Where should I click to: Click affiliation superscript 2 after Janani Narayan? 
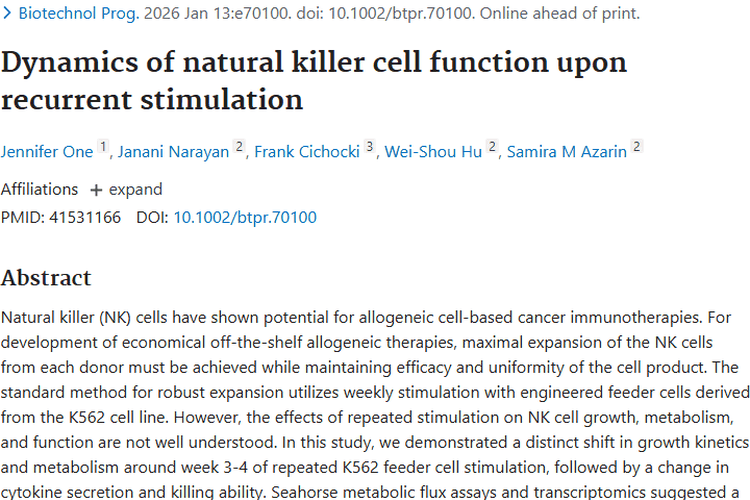pyautogui.click(x=239, y=148)
